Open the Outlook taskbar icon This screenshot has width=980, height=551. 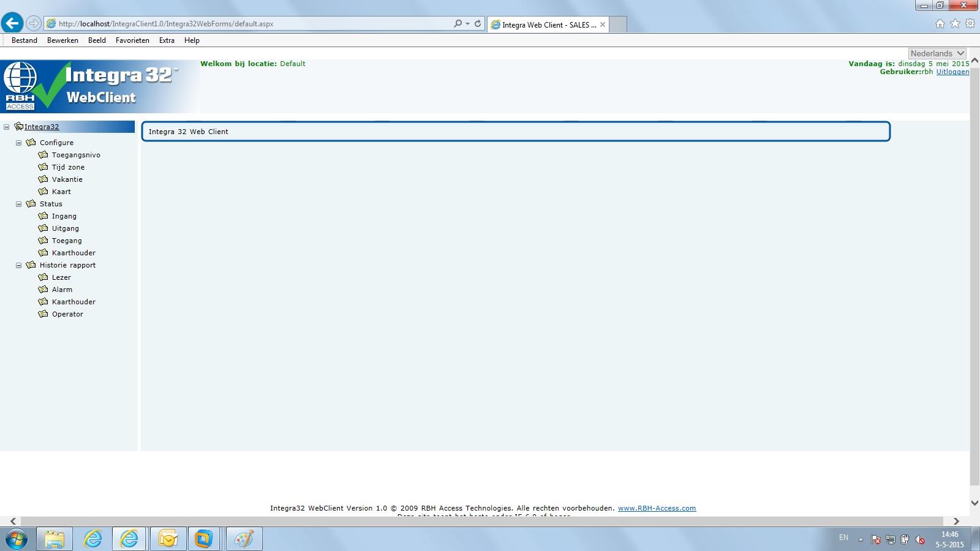(x=168, y=539)
